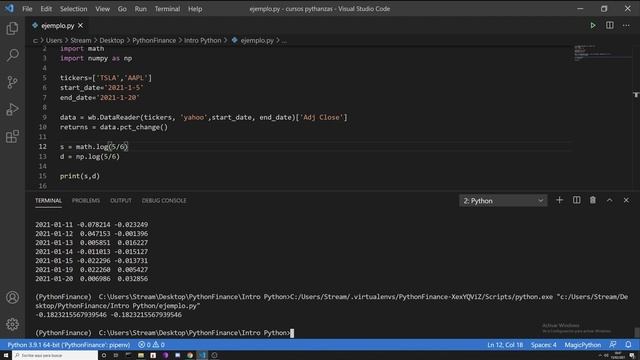The height and width of the screenshot is (360, 640).
Task: Switch to the OUTPUT panel tab
Action: click(x=121, y=200)
